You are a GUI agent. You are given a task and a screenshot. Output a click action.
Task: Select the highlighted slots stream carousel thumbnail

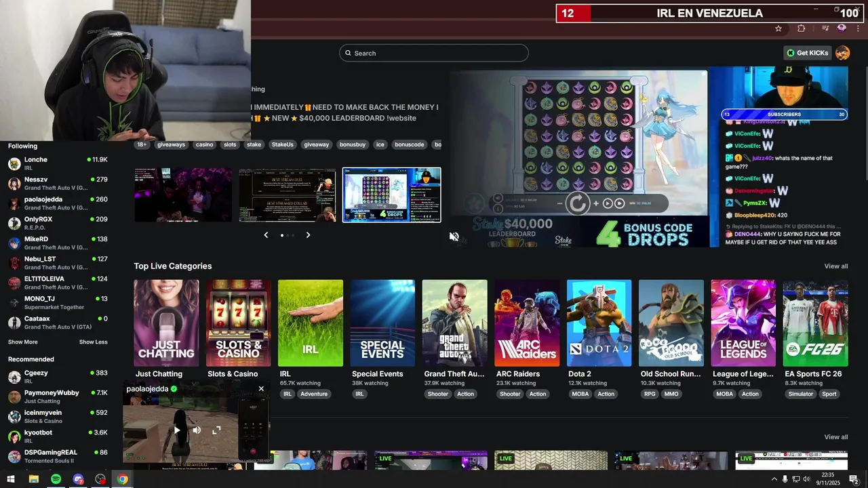coord(392,195)
